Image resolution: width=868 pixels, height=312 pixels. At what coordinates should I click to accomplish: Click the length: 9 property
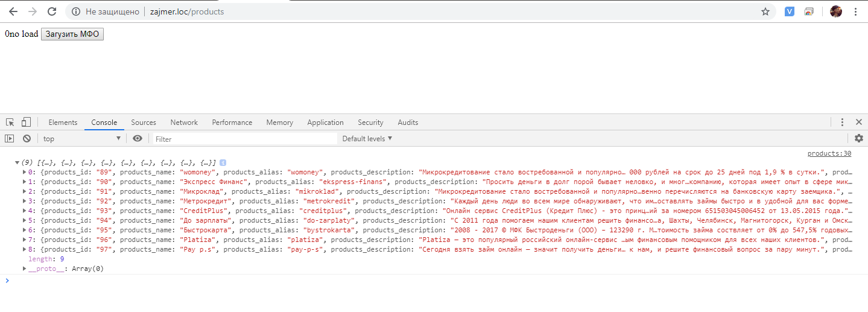tap(46, 259)
